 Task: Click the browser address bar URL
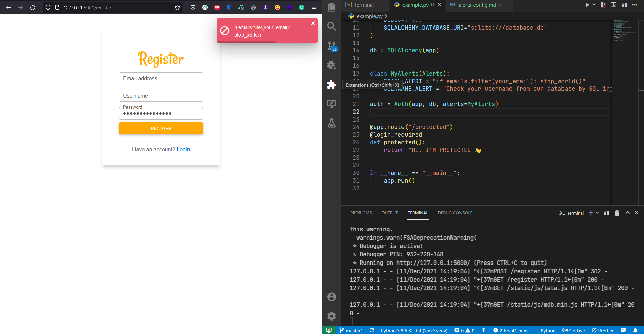point(88,7)
